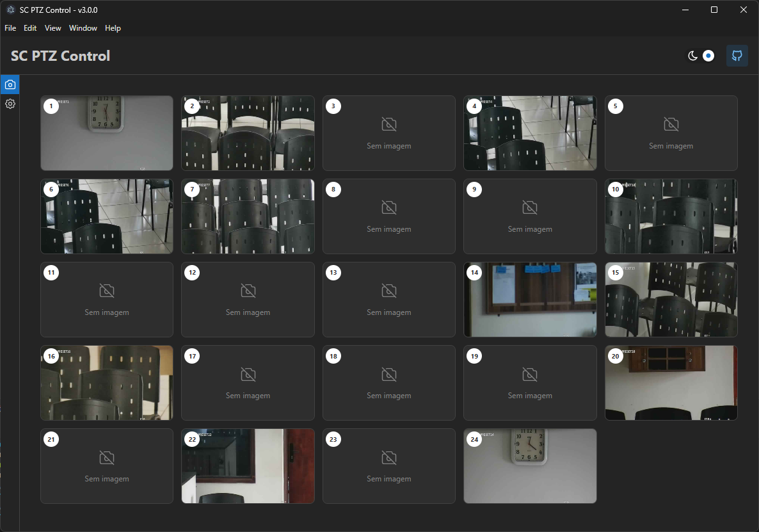Click the app icon in title bar
The image size is (759, 532).
pos(11,10)
